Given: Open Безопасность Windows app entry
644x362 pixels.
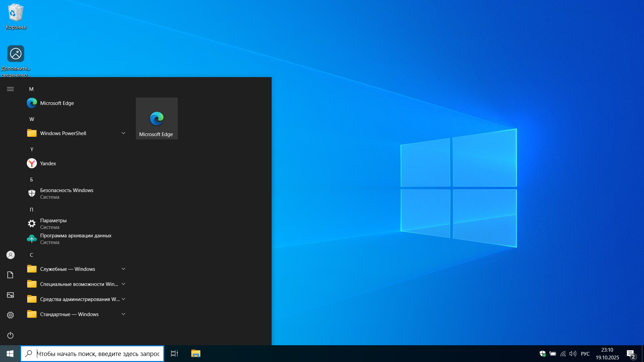Looking at the screenshot, I should tap(66, 193).
